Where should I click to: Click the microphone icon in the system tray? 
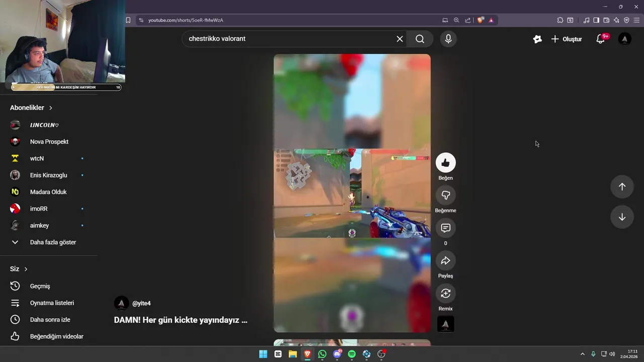593,354
